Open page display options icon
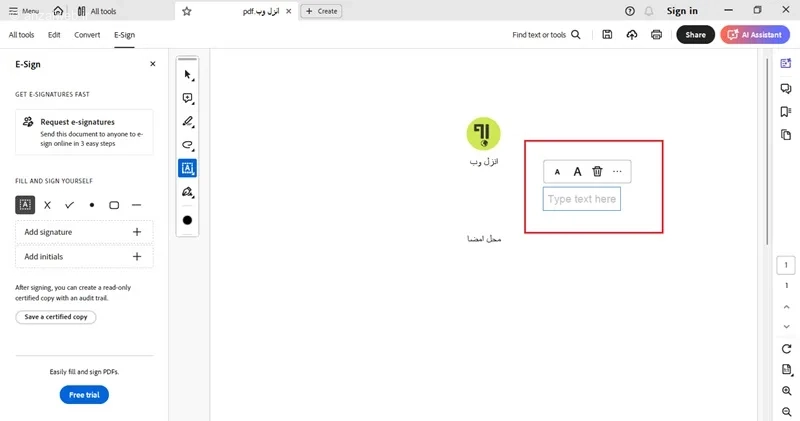Image resolution: width=800 pixels, height=421 pixels. [786, 370]
